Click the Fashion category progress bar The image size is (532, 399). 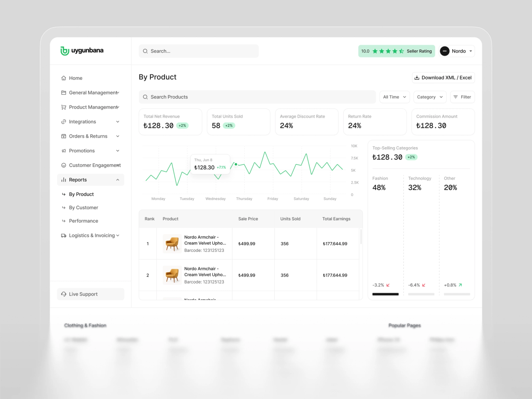pyautogui.click(x=385, y=294)
